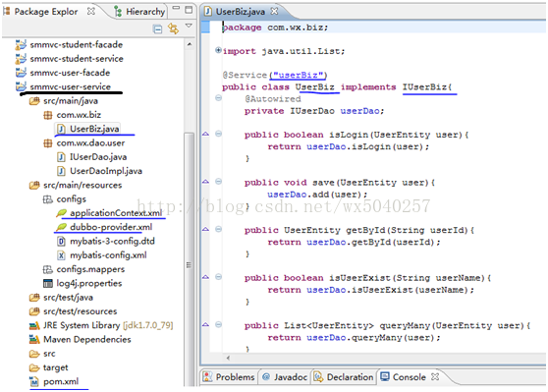
Task: Select src/main/resources folder
Action: (82, 185)
